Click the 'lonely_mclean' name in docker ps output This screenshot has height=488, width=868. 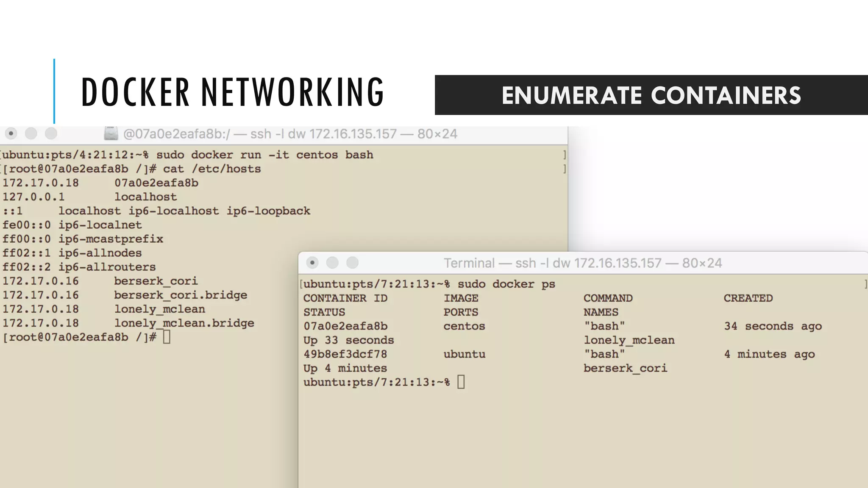click(629, 340)
